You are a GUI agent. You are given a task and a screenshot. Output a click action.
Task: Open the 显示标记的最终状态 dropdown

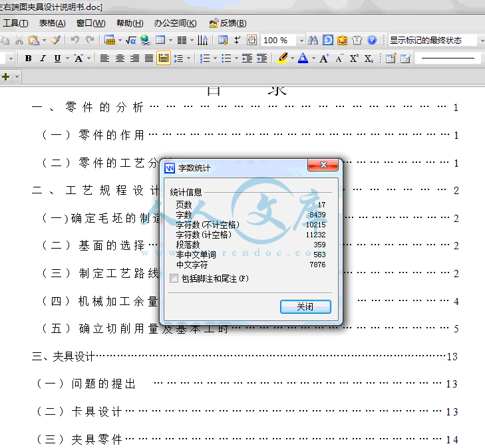(x=481, y=41)
